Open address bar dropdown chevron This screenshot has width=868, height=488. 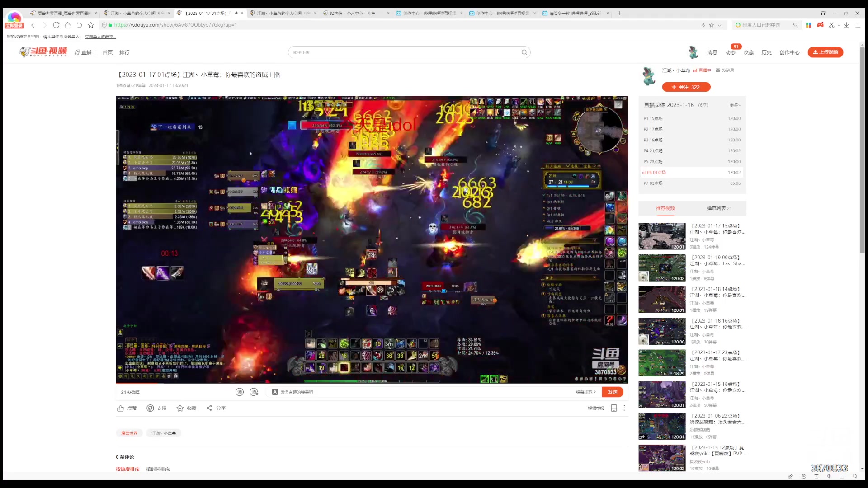tap(719, 25)
